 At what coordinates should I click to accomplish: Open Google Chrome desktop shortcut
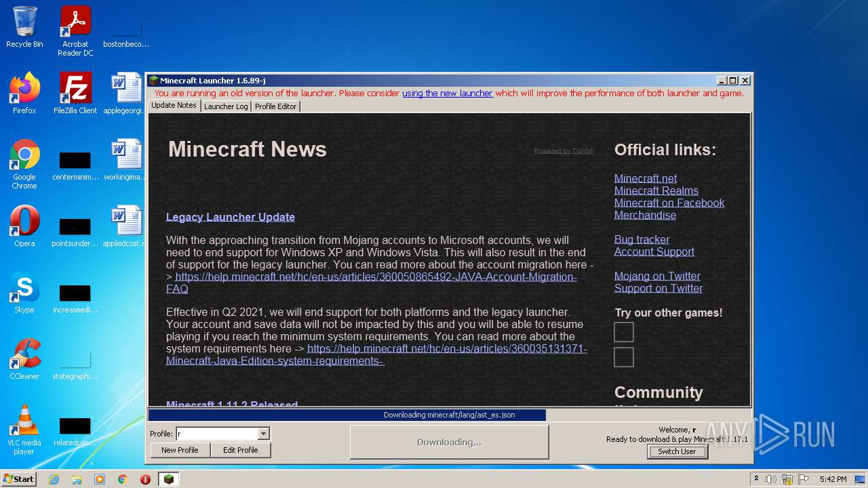click(24, 165)
